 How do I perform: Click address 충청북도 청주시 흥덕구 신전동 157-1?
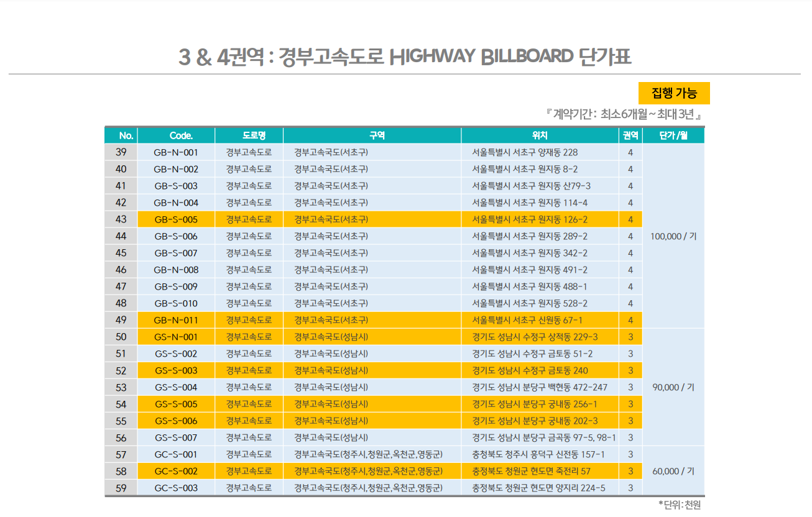pos(538,454)
